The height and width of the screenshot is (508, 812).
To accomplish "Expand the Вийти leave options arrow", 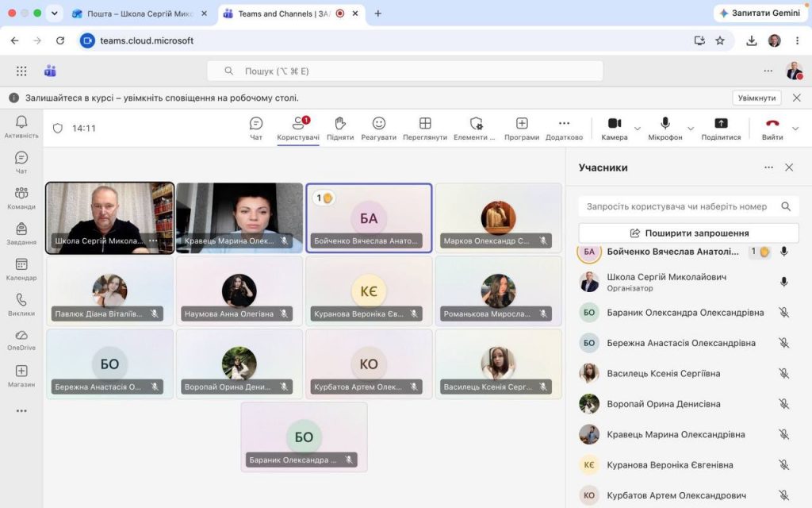I will (795, 129).
